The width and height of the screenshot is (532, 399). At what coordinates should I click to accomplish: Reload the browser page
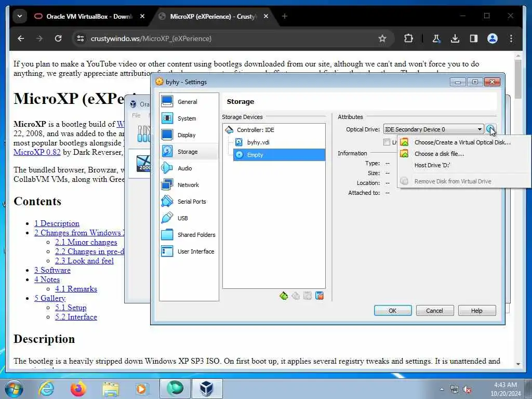(58, 38)
